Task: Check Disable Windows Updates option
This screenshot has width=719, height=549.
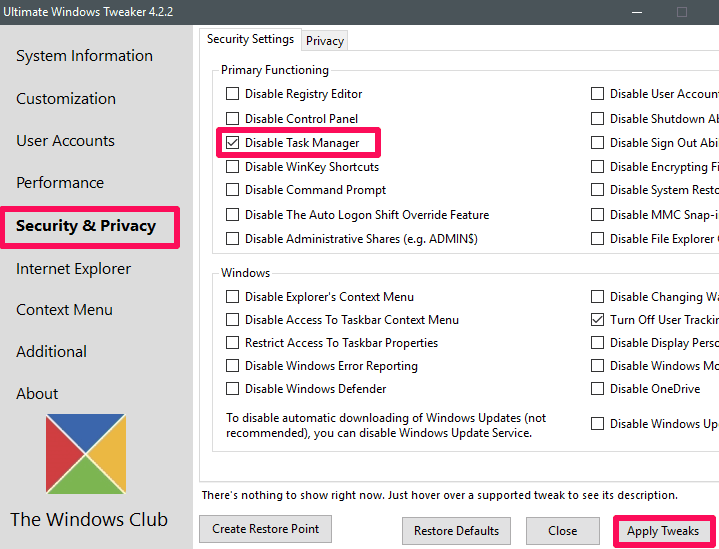Action: pos(597,423)
